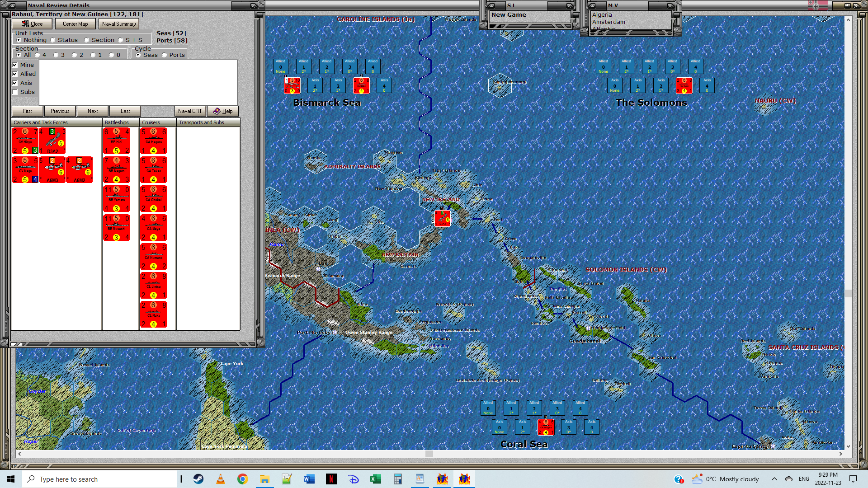Enable the Subs filter checkbox
Screen dimensions: 868x488
coord(15,92)
